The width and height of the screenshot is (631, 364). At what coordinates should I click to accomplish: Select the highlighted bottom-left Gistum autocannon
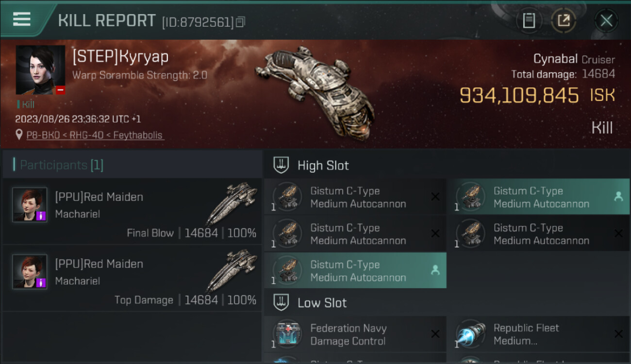355,271
